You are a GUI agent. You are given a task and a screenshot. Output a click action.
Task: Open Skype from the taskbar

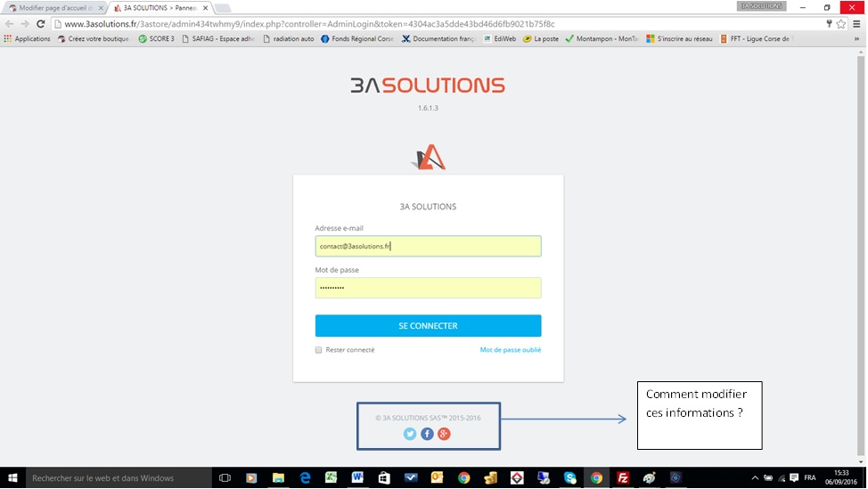[570, 478]
